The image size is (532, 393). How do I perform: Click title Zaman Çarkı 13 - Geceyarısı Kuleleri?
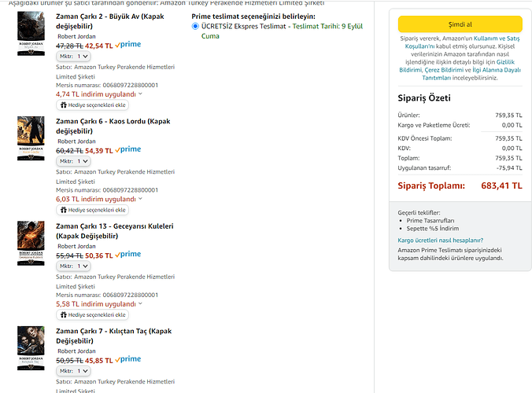(x=115, y=231)
